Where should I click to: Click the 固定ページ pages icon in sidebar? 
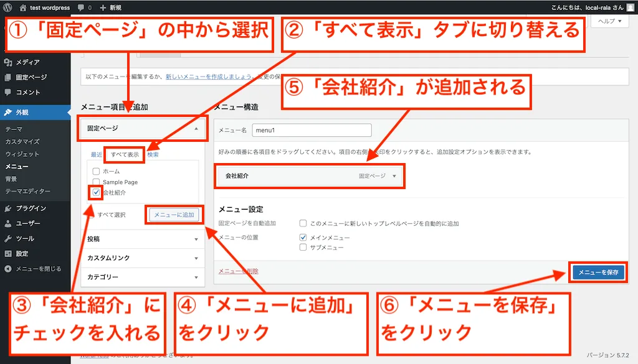pos(7,77)
